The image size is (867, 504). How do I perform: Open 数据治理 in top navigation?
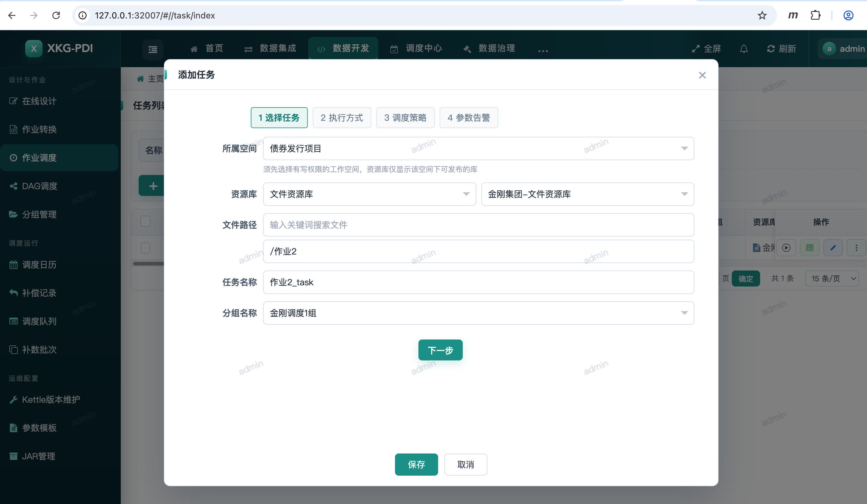click(x=489, y=48)
